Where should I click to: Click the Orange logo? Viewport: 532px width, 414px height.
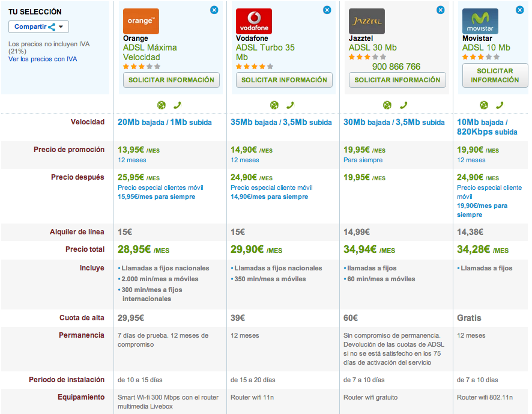(x=141, y=21)
